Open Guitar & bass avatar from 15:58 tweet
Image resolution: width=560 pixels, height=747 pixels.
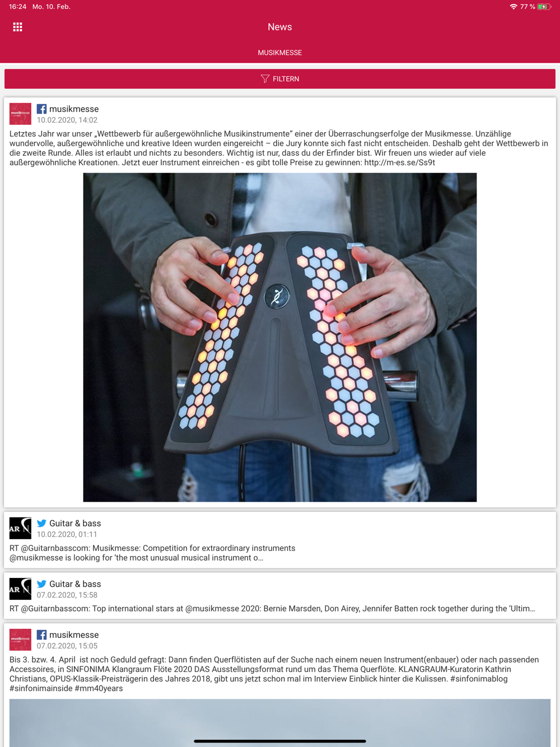pos(20,589)
